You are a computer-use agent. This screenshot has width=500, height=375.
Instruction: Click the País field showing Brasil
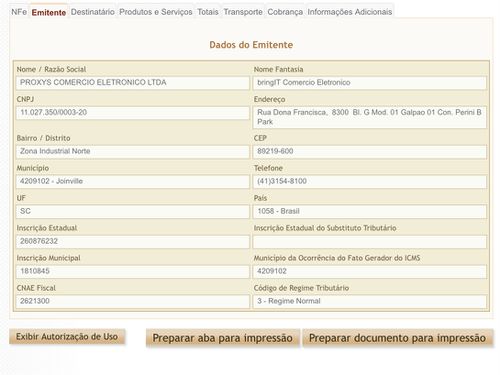370,211
